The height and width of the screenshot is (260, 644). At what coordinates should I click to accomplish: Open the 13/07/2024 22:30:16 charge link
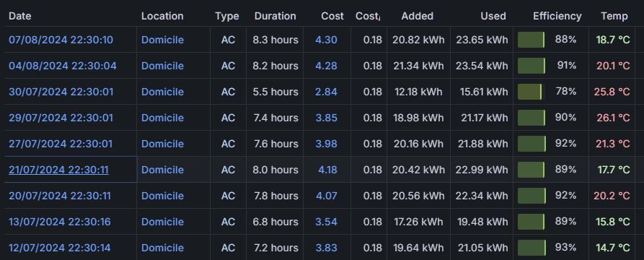pos(60,222)
